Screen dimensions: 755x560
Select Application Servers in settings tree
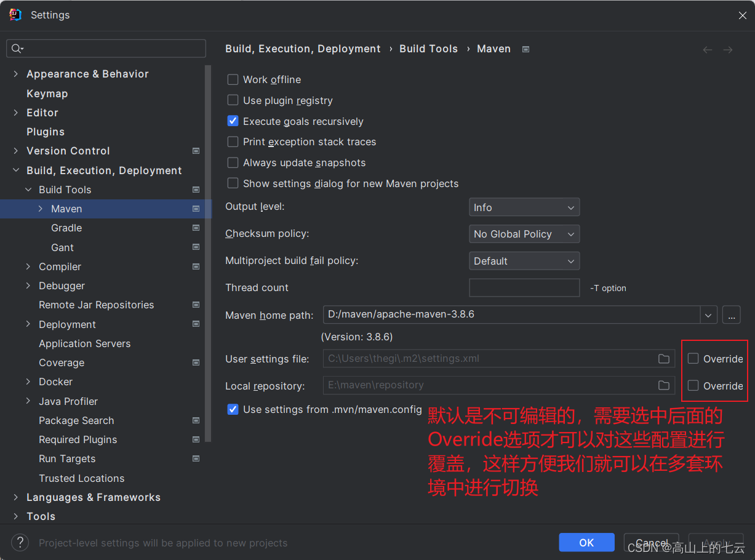[85, 343]
